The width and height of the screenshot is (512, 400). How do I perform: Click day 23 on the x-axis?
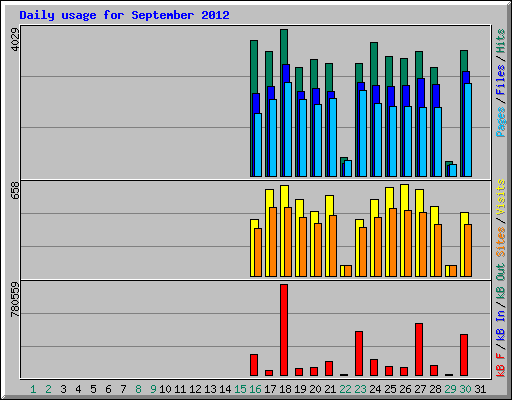click(360, 389)
